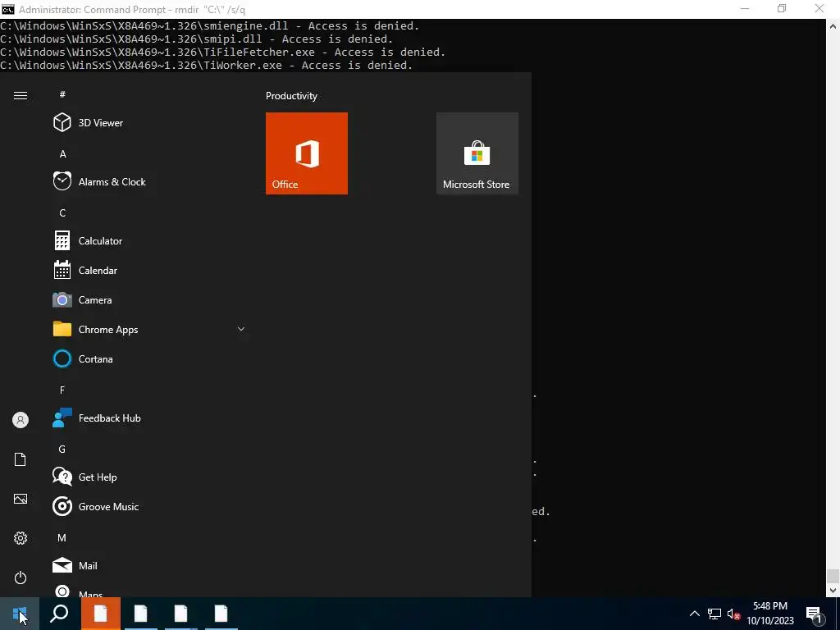Open the Microsoft Store tile
840x630 pixels.
[x=477, y=153]
